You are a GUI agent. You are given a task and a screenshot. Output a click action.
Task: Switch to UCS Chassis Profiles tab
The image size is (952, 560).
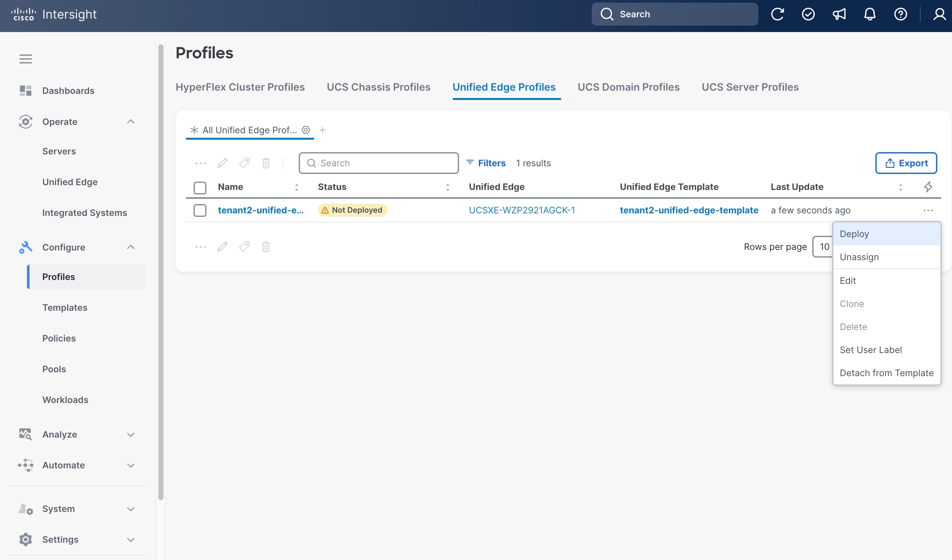click(x=379, y=87)
